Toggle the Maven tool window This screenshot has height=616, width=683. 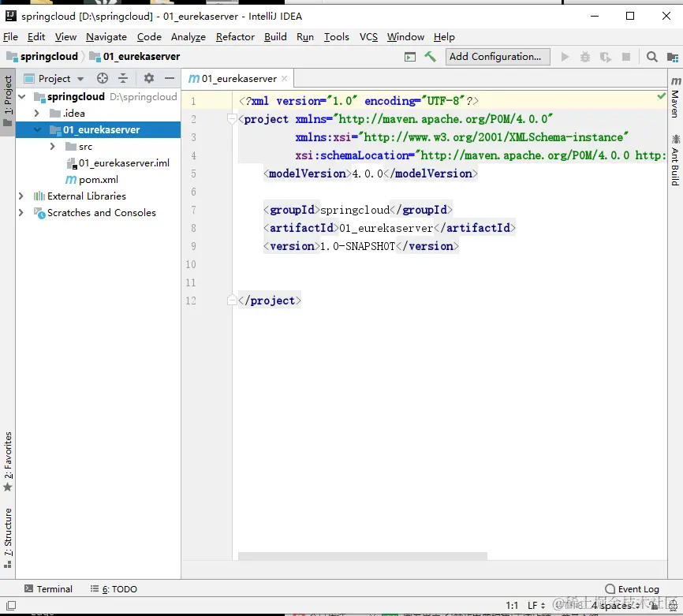coord(675,97)
